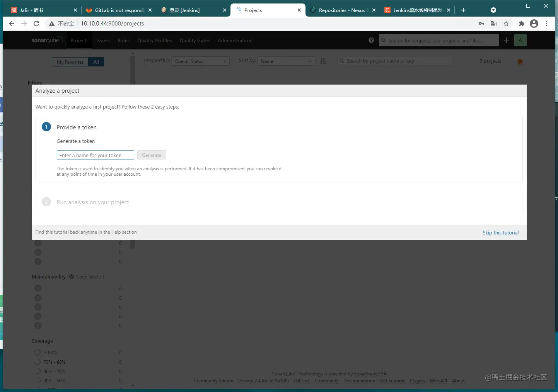
Task: Open the Plugins footer link
Action: (x=417, y=381)
